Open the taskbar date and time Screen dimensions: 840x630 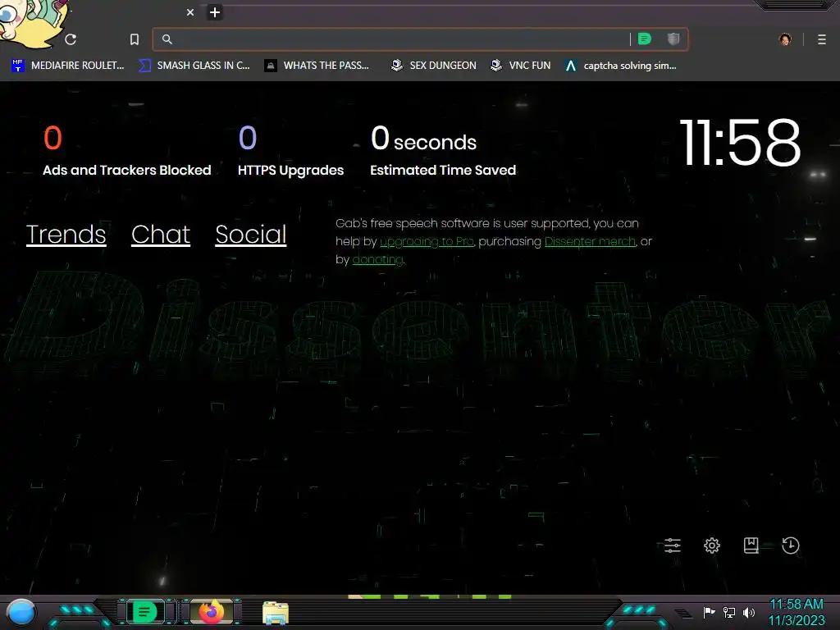(797, 612)
